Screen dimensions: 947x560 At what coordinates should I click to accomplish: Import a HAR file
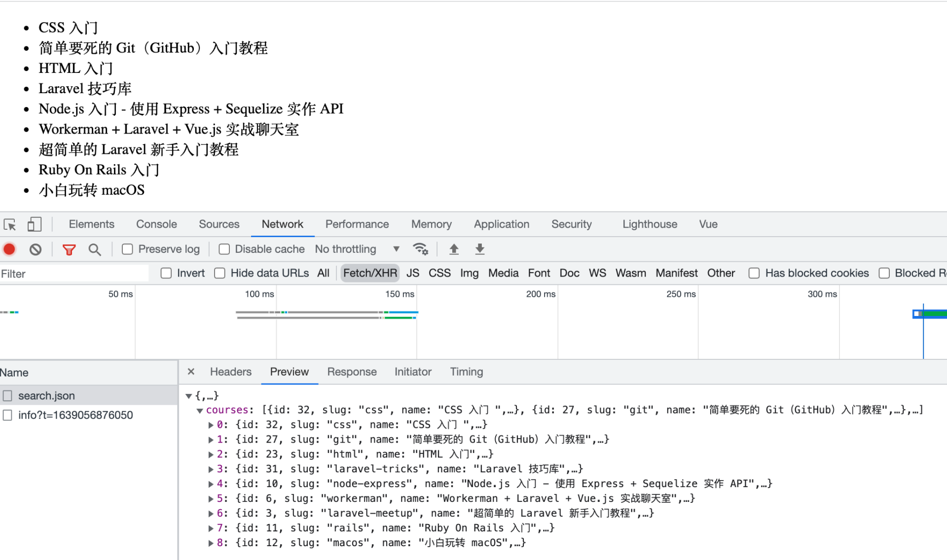point(454,249)
